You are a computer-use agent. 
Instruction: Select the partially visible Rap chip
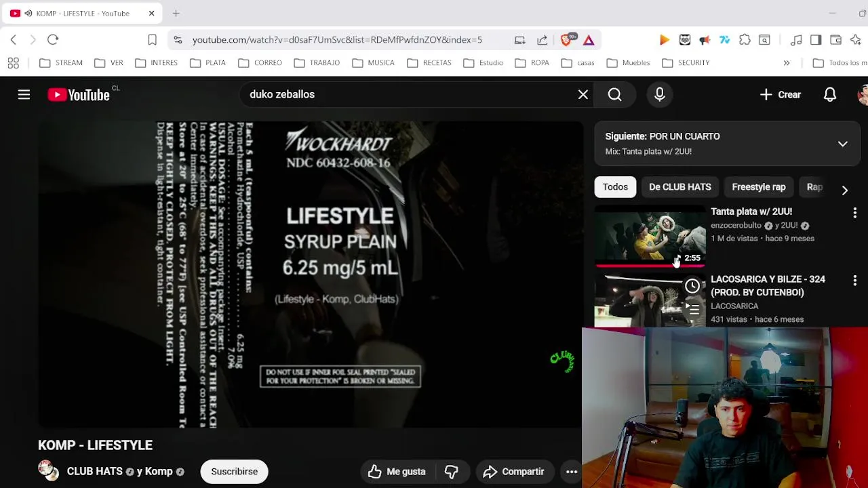click(x=814, y=187)
